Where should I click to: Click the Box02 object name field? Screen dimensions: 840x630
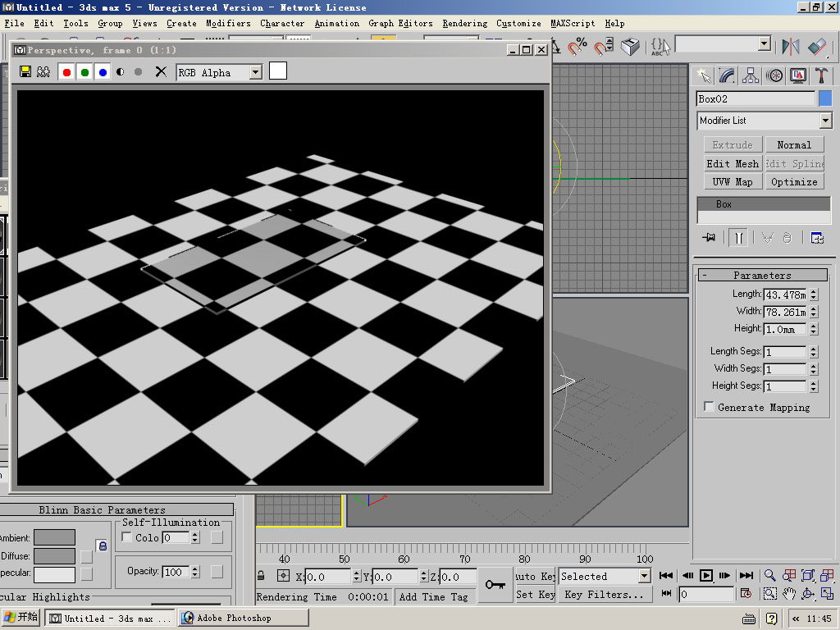tap(756, 99)
